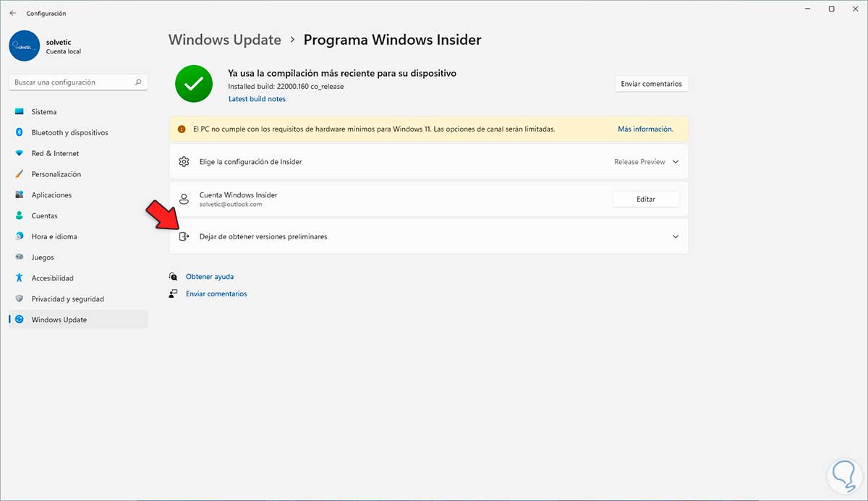Open Accesibilidad settings
This screenshot has width=868, height=501.
pyautogui.click(x=78, y=278)
